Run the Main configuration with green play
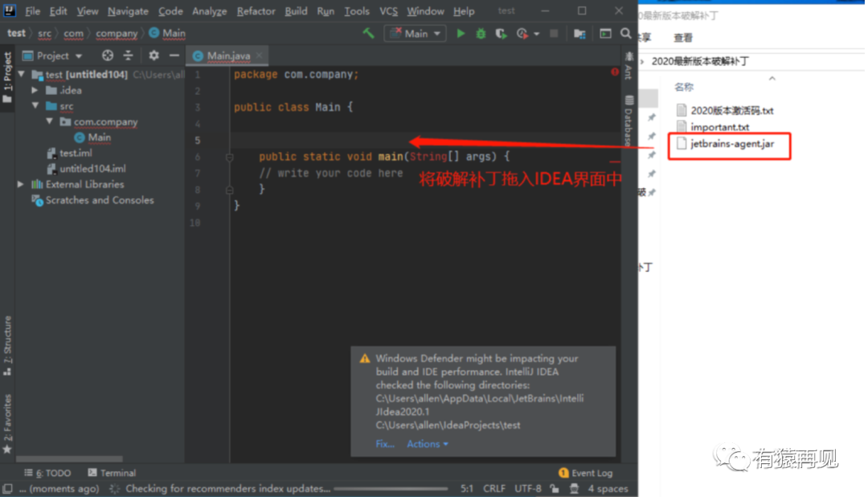 click(x=461, y=34)
